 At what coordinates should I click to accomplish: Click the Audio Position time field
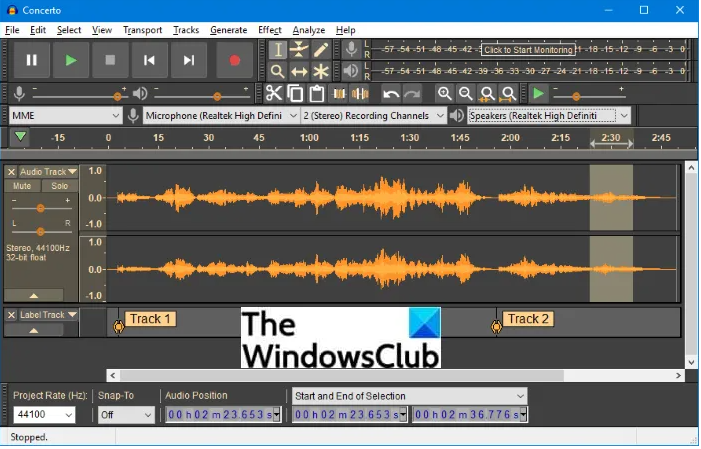223,415
